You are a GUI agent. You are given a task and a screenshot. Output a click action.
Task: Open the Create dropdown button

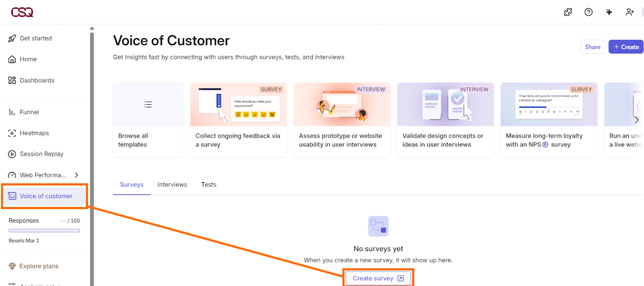coord(626,47)
